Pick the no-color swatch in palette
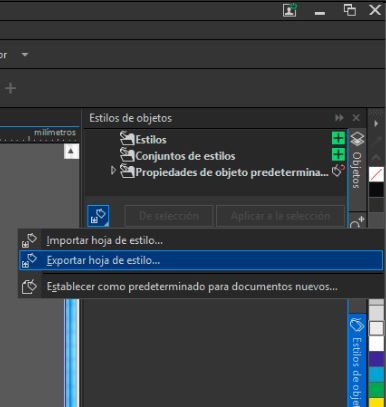 (x=376, y=174)
